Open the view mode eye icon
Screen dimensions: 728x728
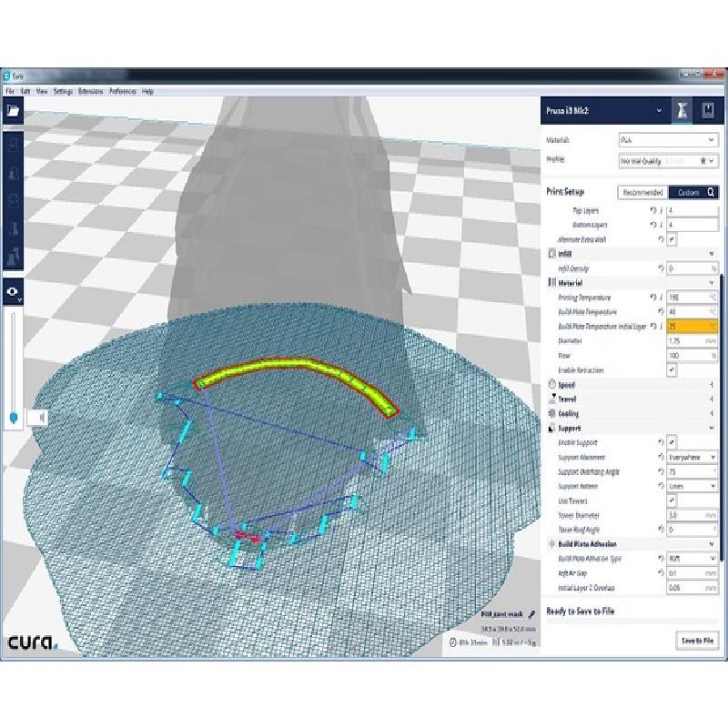(x=13, y=291)
